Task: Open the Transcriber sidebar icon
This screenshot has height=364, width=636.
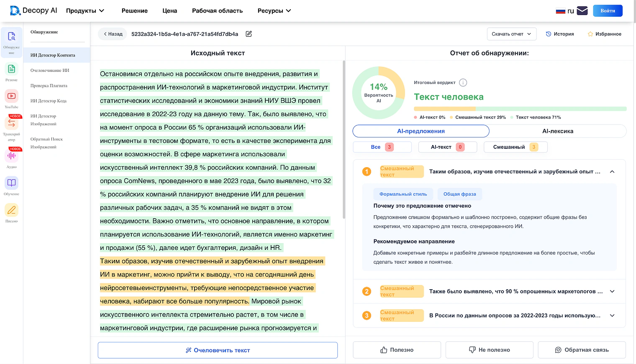Action: tap(12, 123)
